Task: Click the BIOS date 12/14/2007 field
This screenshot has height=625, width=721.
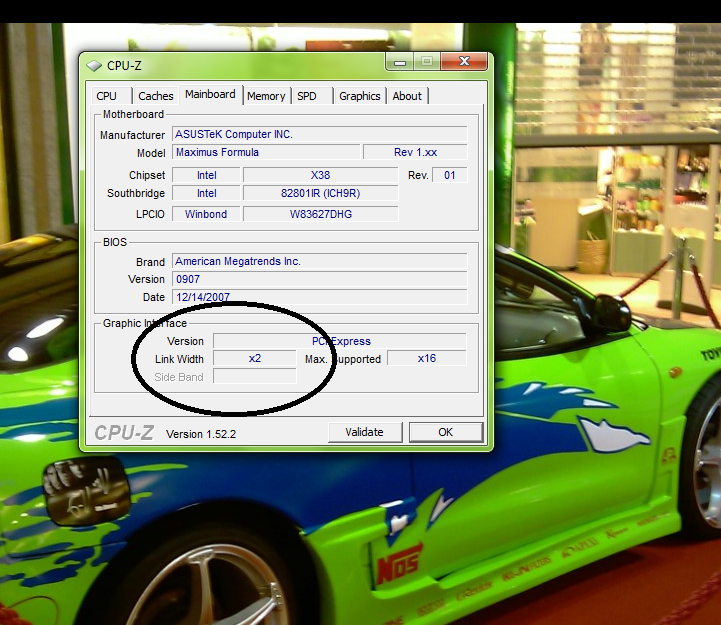Action: pyautogui.click(x=320, y=297)
